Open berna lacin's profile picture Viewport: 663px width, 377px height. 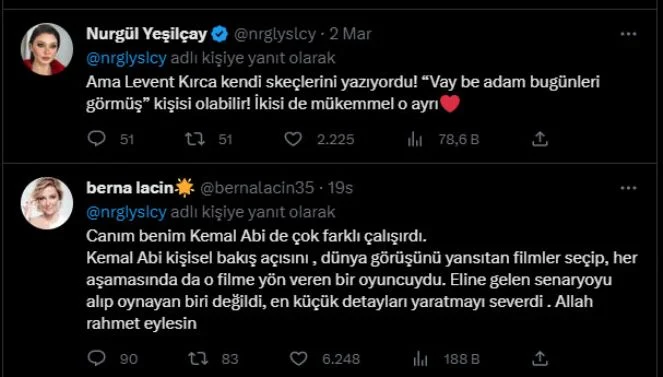[47, 203]
